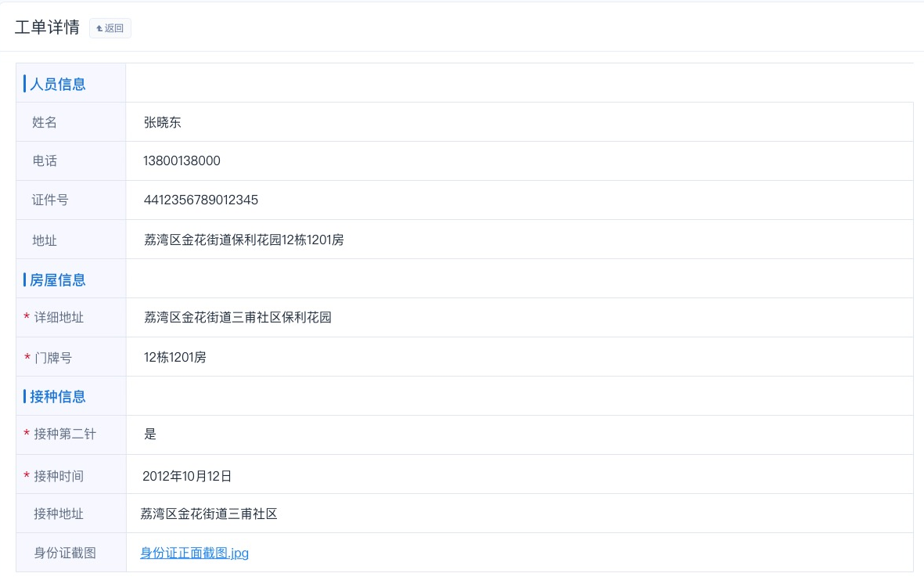This screenshot has height=584, width=924.
Task: Select the 工单详情 page title
Action: [x=47, y=27]
